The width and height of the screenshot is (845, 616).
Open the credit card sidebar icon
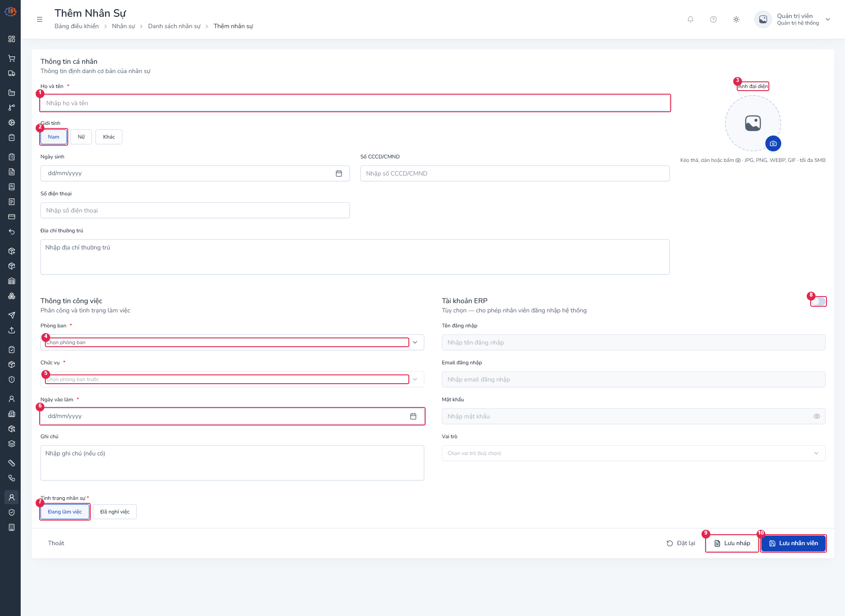(12, 217)
